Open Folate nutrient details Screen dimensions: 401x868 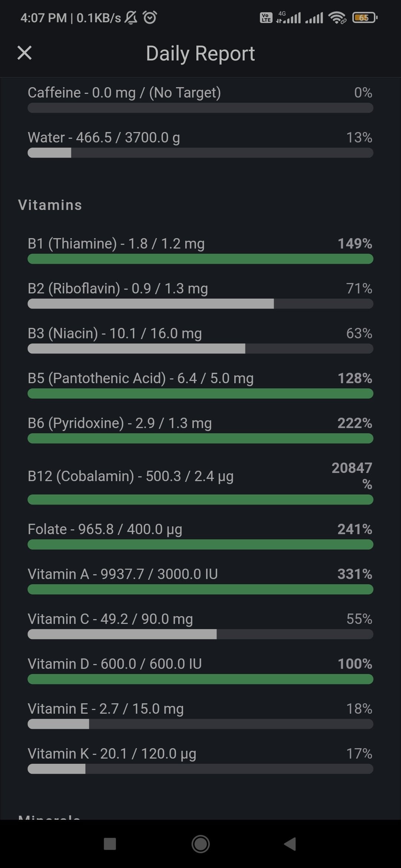(200, 535)
